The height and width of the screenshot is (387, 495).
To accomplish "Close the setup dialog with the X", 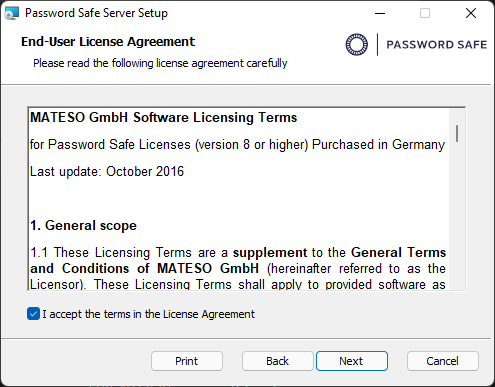I will [471, 13].
